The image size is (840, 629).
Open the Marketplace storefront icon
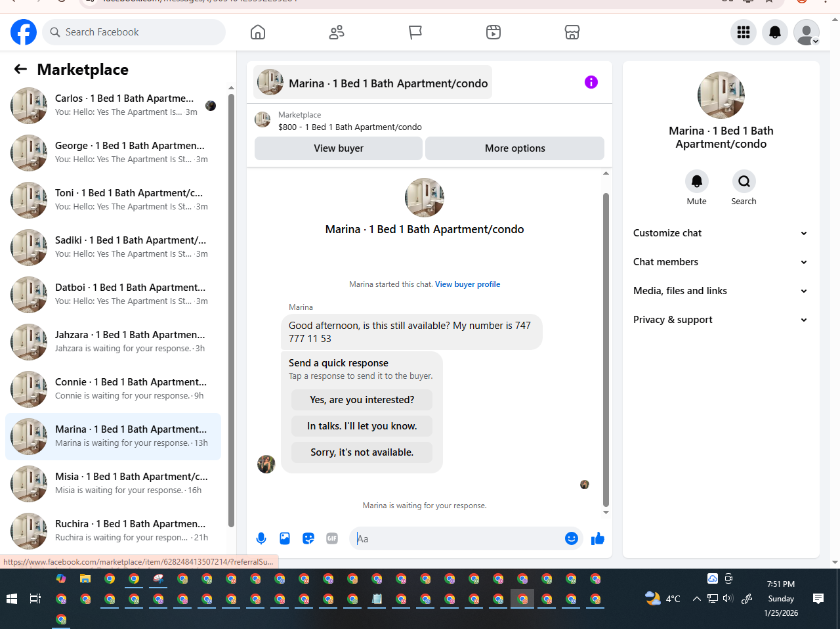(x=572, y=32)
